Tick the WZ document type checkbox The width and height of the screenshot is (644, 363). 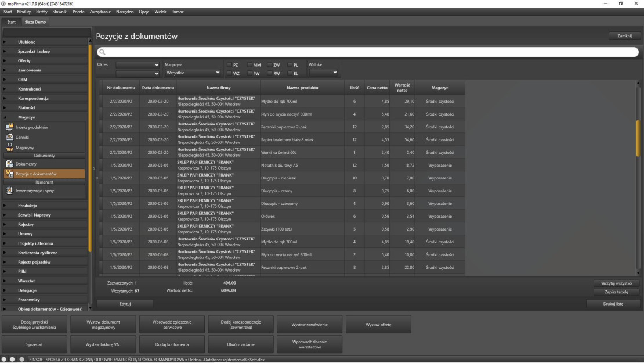[x=229, y=73]
